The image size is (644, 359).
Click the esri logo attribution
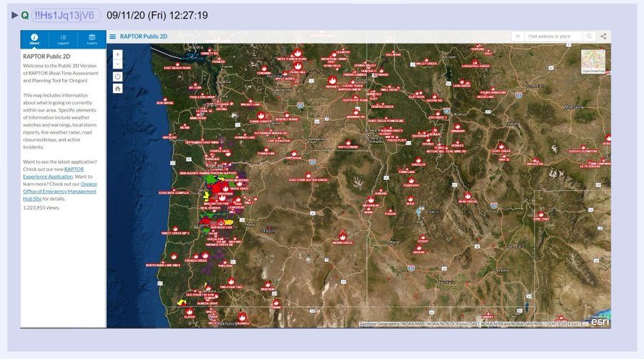pos(599,322)
